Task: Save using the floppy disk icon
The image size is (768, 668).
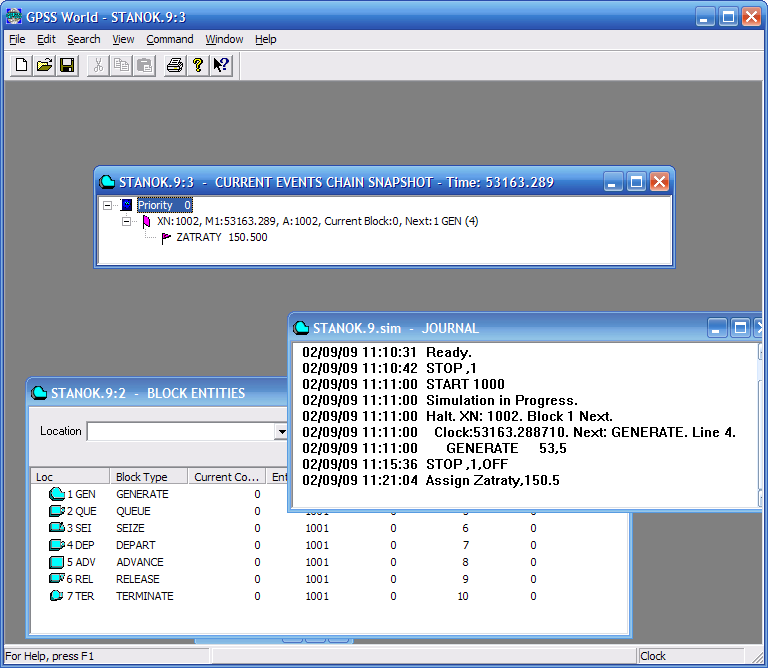Action: point(67,65)
